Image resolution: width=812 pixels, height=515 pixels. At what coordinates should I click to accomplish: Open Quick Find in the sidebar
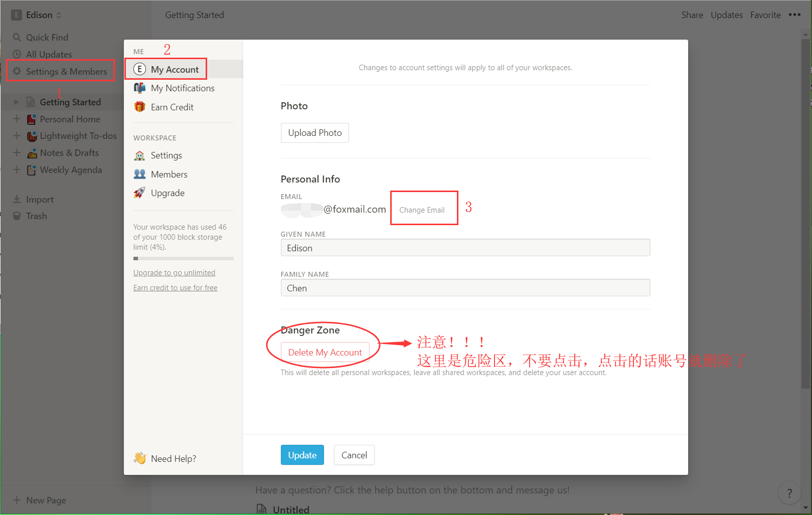(x=47, y=37)
